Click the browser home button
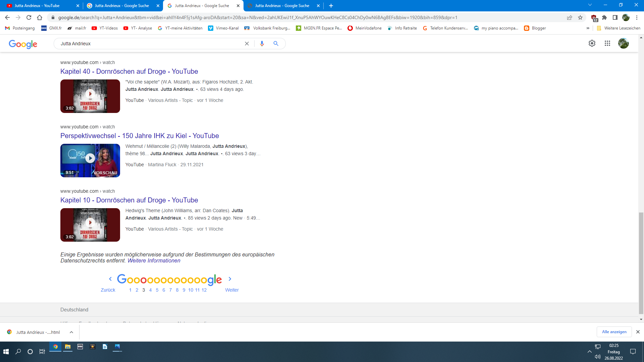Screen dimensions: 644x362 tap(40, 17)
